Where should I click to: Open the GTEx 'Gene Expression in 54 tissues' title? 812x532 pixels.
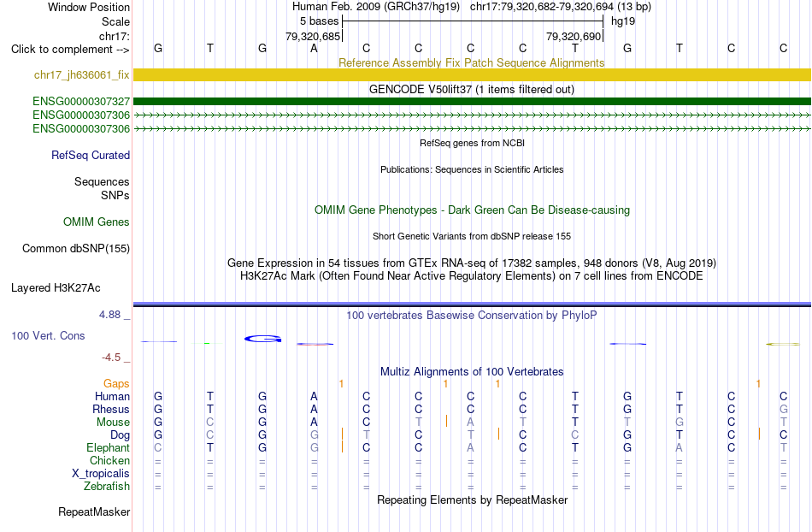[472, 263]
